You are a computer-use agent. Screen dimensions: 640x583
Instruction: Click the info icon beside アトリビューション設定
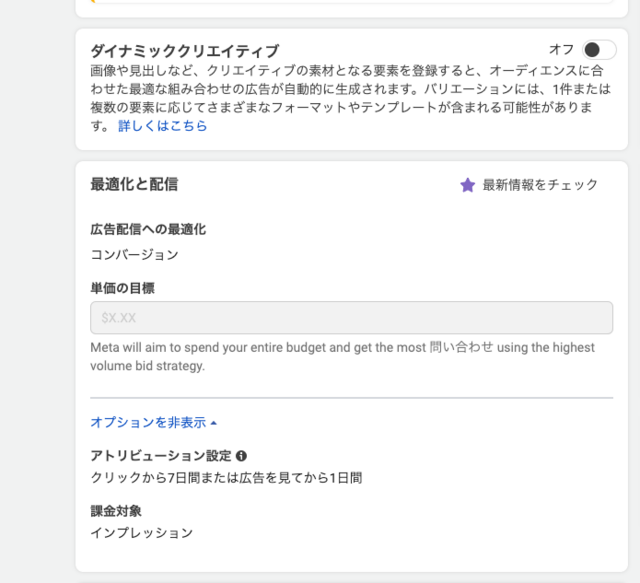241,456
